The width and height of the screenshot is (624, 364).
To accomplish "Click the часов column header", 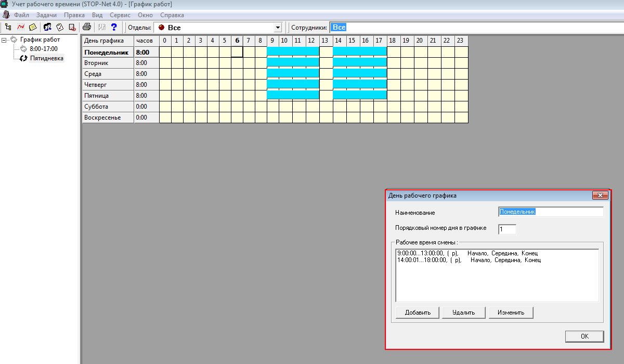I will tap(146, 41).
